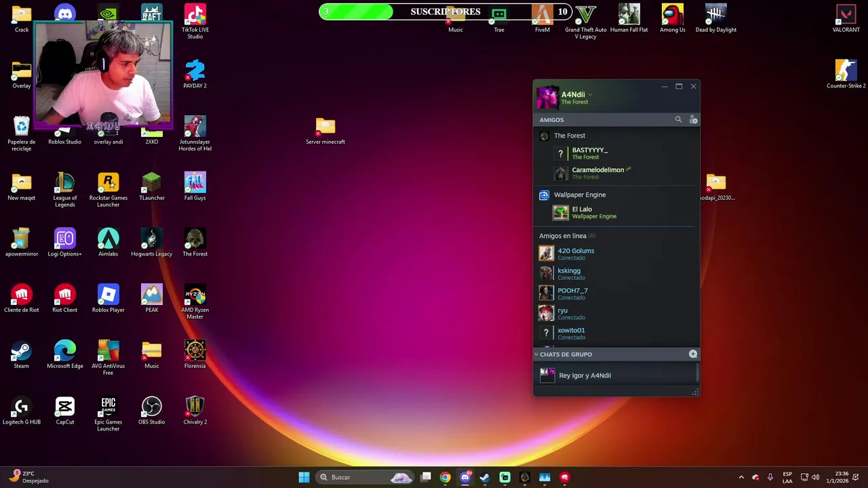This screenshot has width=868, height=488.
Task: Collapse the Amigos en línea group
Action: [567, 236]
